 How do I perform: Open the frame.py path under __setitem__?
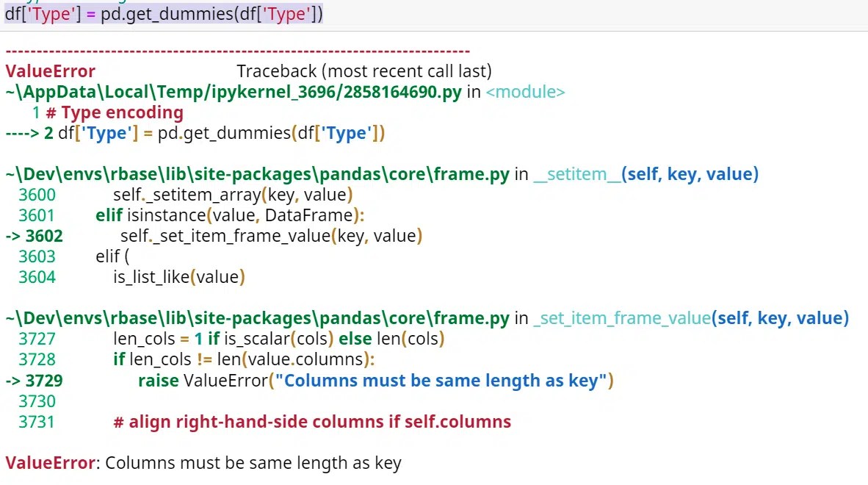256,174
